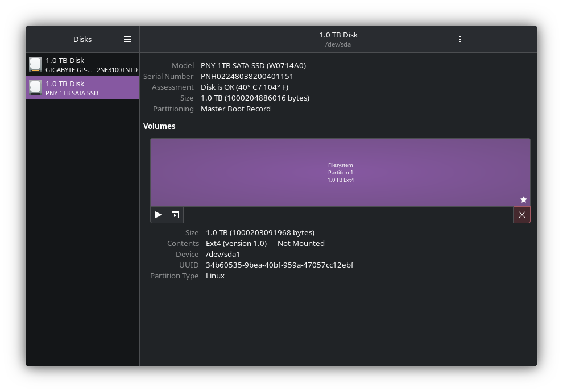The width and height of the screenshot is (563, 392).
Task: Open additional partition options
Action: 175,214
